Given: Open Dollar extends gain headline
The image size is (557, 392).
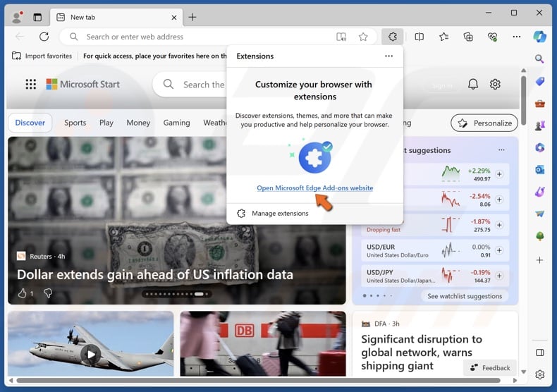Looking at the screenshot, I should (155, 274).
